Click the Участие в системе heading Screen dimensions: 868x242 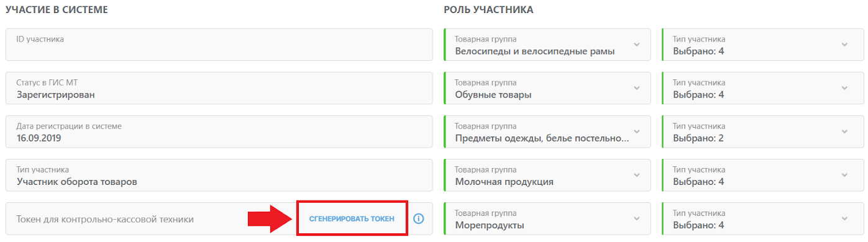click(x=57, y=10)
